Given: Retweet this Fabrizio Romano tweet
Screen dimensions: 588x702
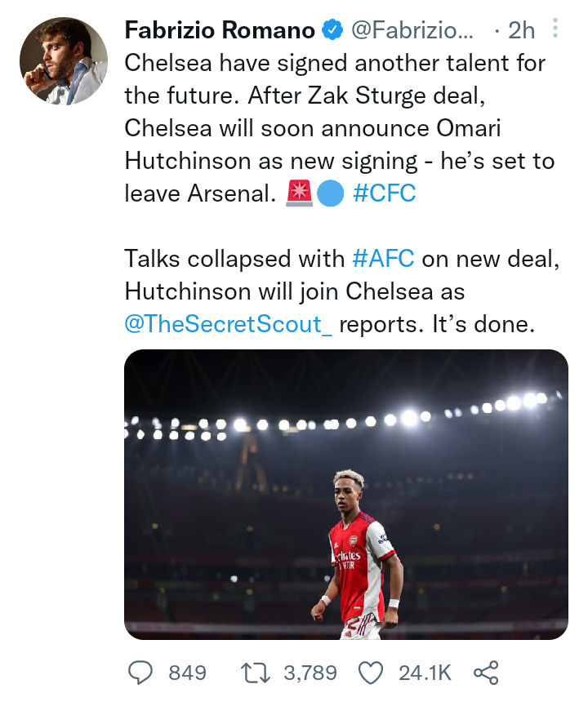Looking at the screenshot, I should (256, 673).
